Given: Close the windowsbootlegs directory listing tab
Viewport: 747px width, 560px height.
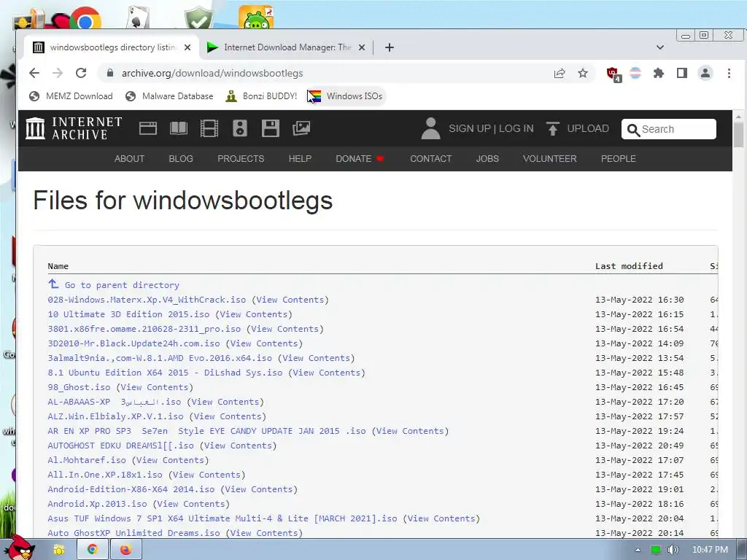Looking at the screenshot, I should tap(187, 47).
